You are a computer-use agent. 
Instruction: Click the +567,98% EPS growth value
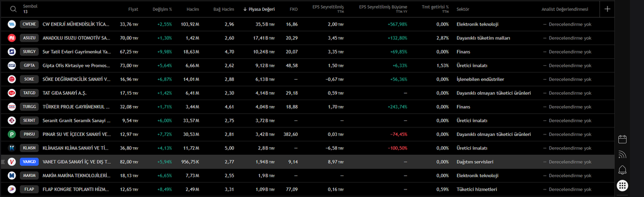[x=397, y=24]
